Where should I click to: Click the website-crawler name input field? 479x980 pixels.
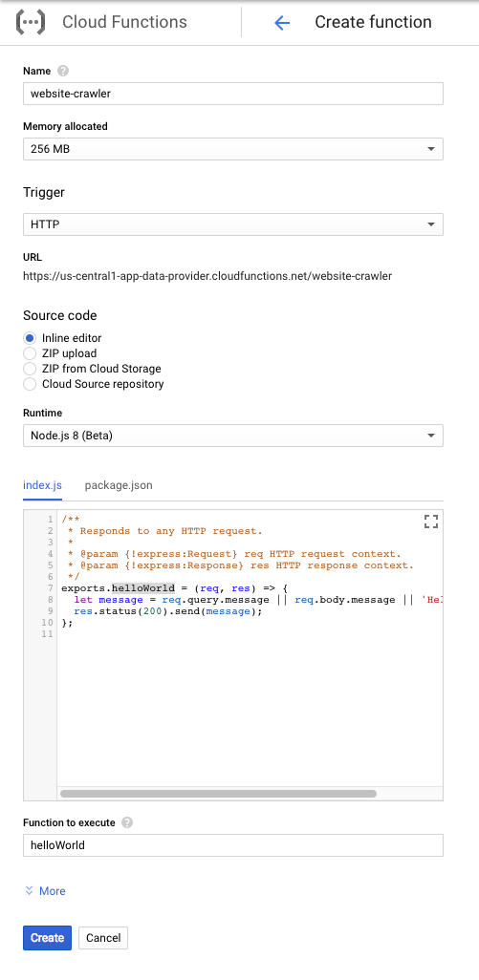click(233, 94)
